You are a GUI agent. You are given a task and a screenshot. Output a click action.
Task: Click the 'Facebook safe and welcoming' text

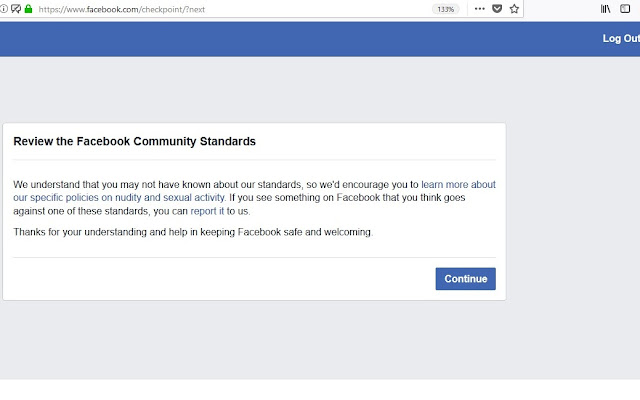pos(304,232)
